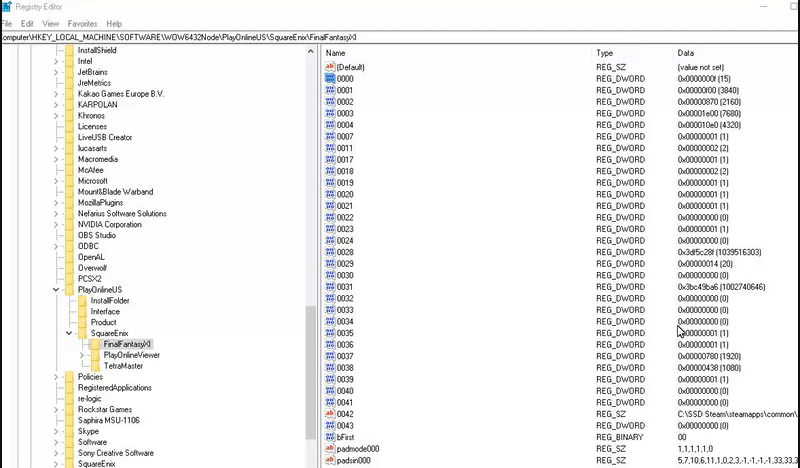Select the value named 0038
Screen dimensions: 800x468
point(345,368)
